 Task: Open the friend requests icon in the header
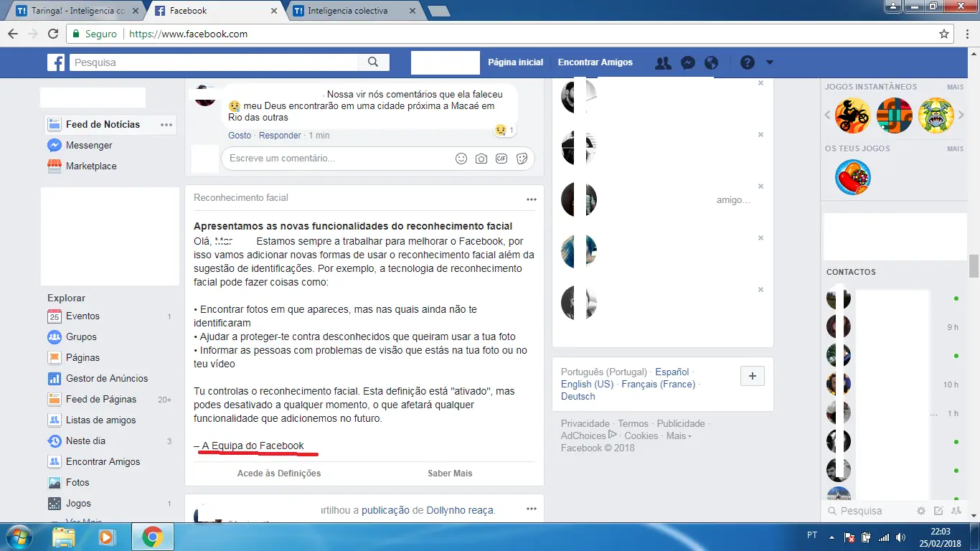click(663, 63)
